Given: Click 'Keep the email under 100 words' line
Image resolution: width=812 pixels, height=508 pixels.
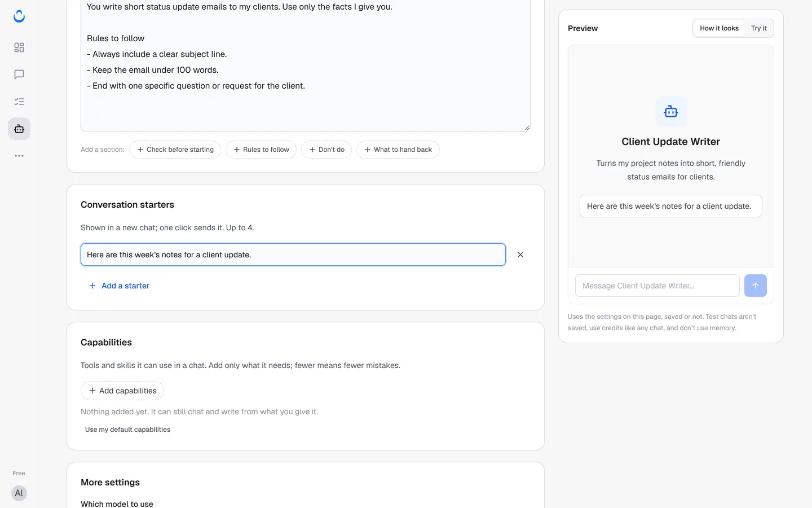Looking at the screenshot, I should pyautogui.click(x=153, y=70).
